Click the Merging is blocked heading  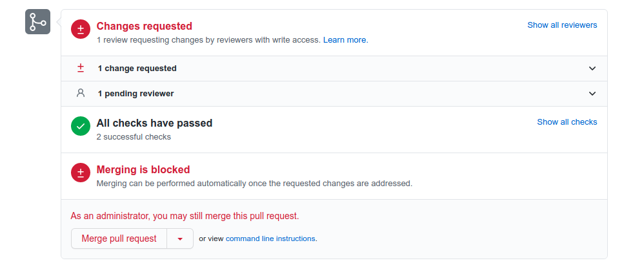[x=143, y=169]
